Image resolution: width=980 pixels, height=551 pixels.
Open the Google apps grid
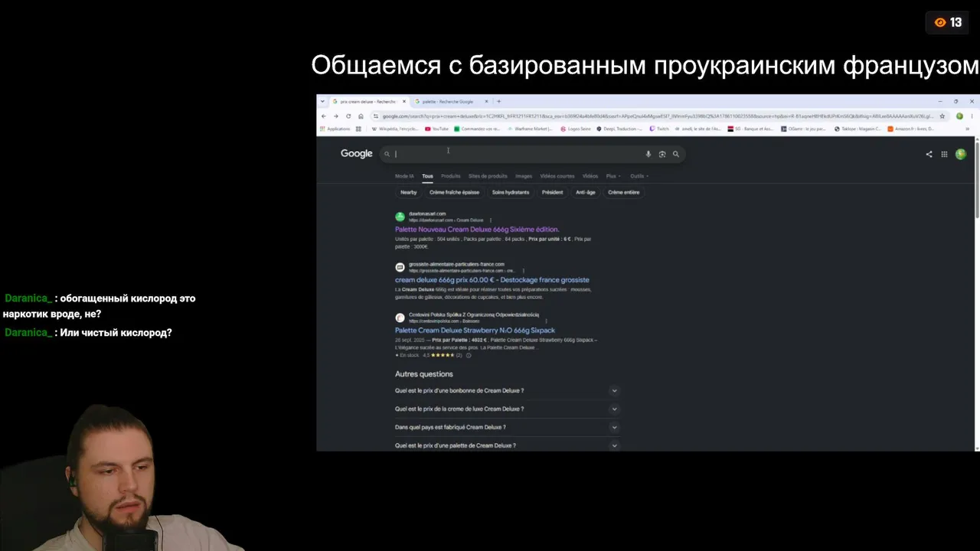coord(945,154)
